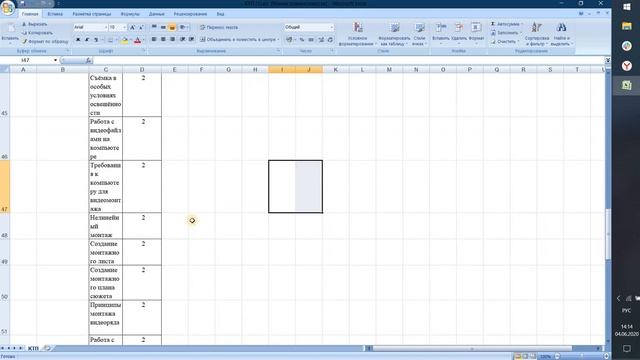
Task: Open the Вид ribbon tab
Action: point(220,14)
